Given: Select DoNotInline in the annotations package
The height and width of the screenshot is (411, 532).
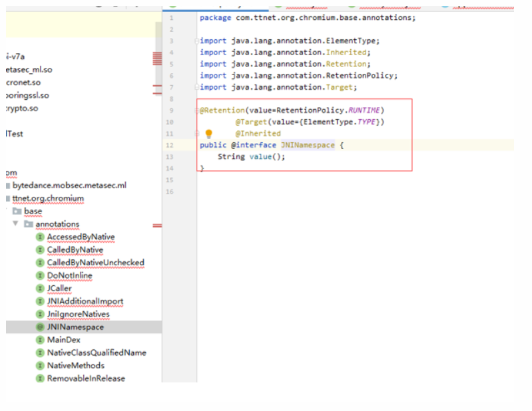Looking at the screenshot, I should point(69,275).
